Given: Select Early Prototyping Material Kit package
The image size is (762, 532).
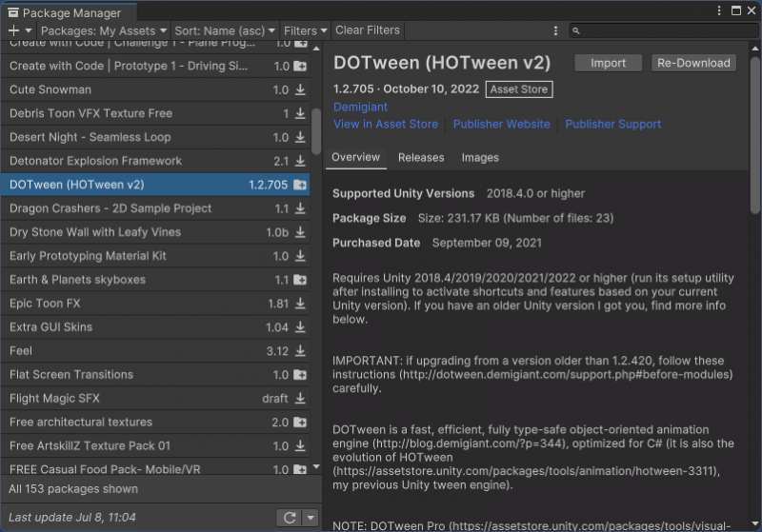Looking at the screenshot, I should coord(155,256).
